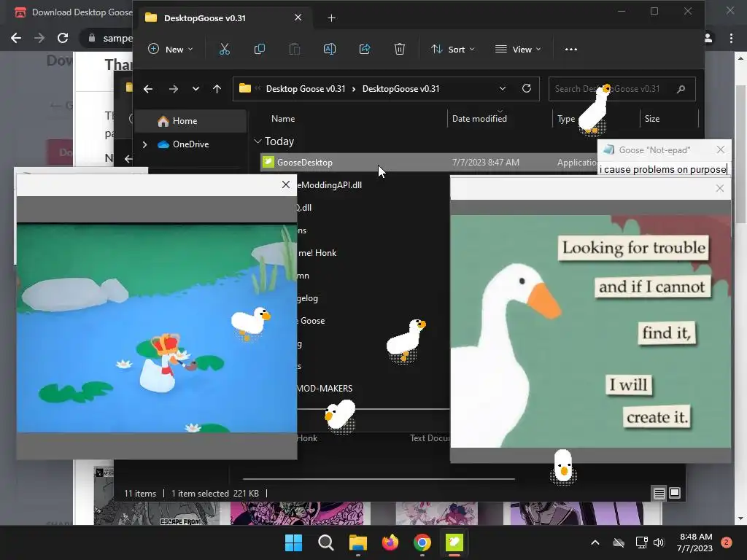Screen dimensions: 747x560
Task: Click the Copy icon in Explorer toolbar
Action: (260, 49)
